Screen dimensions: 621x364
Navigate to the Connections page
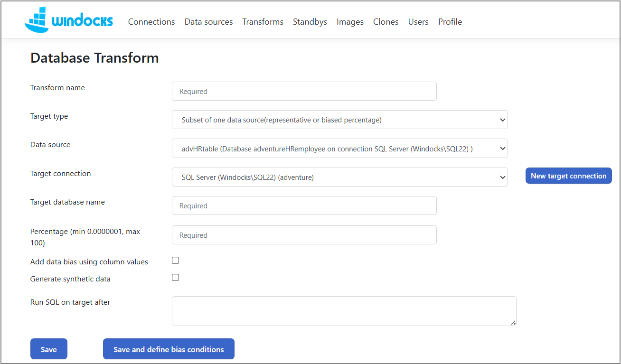pos(151,22)
